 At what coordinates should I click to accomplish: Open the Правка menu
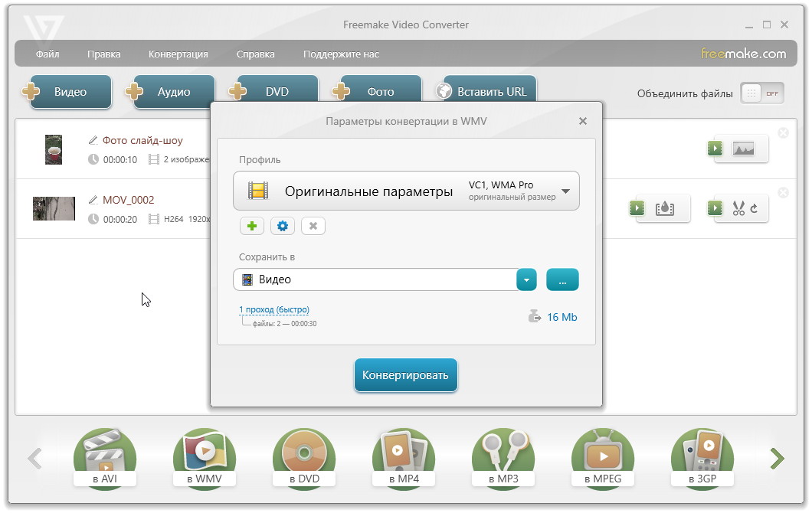point(103,54)
